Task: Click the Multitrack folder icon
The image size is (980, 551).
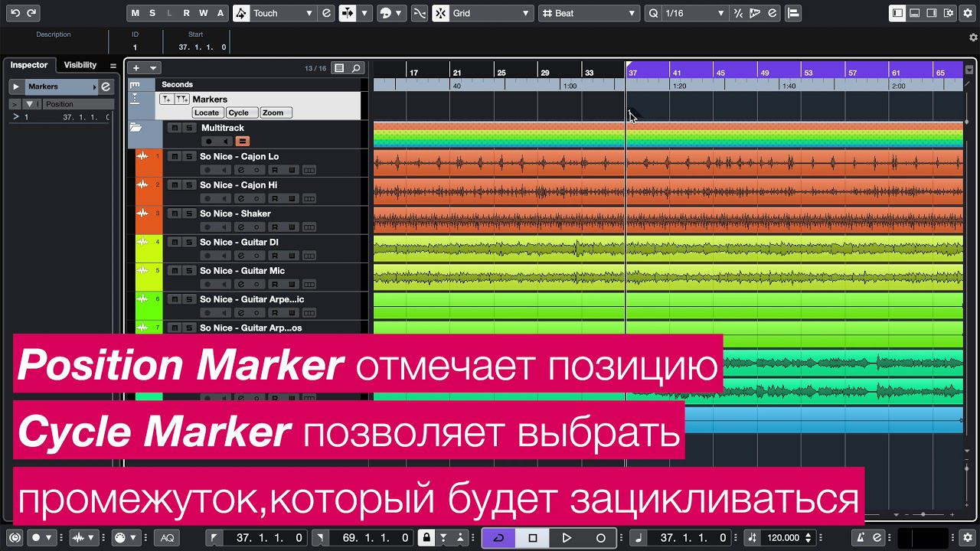Action: [136, 128]
